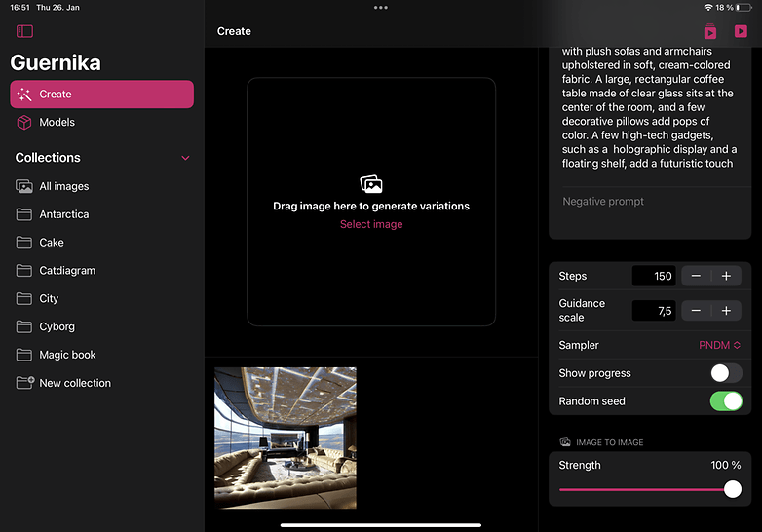Open the Cake collection

(101, 243)
